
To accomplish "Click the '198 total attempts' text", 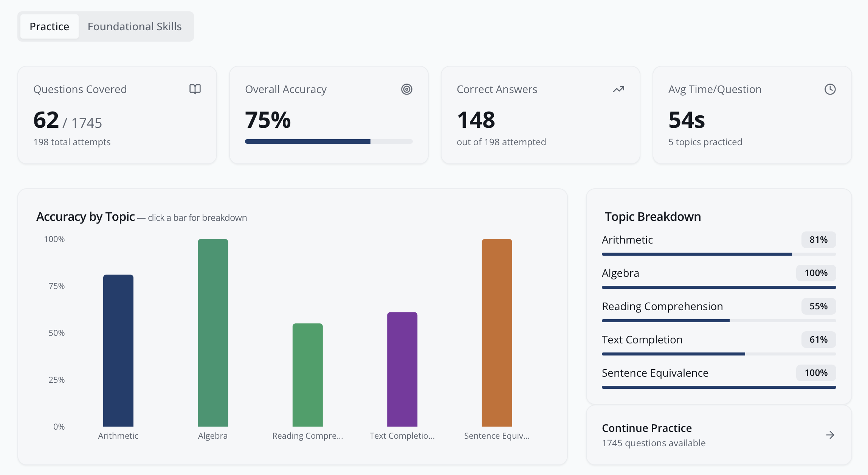I will coord(72,142).
